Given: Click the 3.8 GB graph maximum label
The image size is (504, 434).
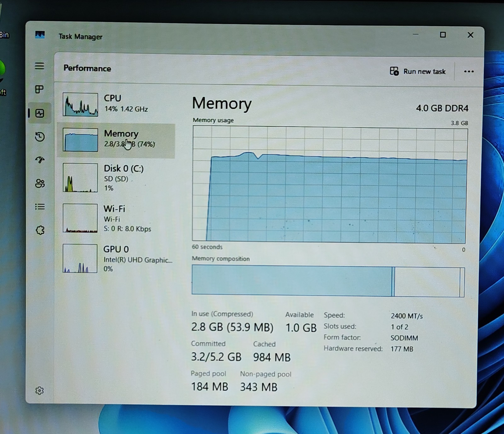Looking at the screenshot, I should 459,123.
